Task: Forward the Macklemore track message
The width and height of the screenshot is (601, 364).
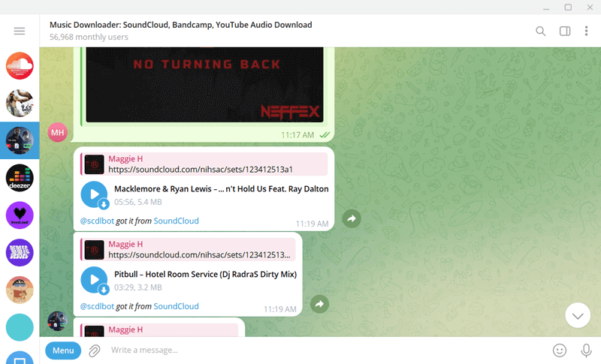Action: [352, 218]
